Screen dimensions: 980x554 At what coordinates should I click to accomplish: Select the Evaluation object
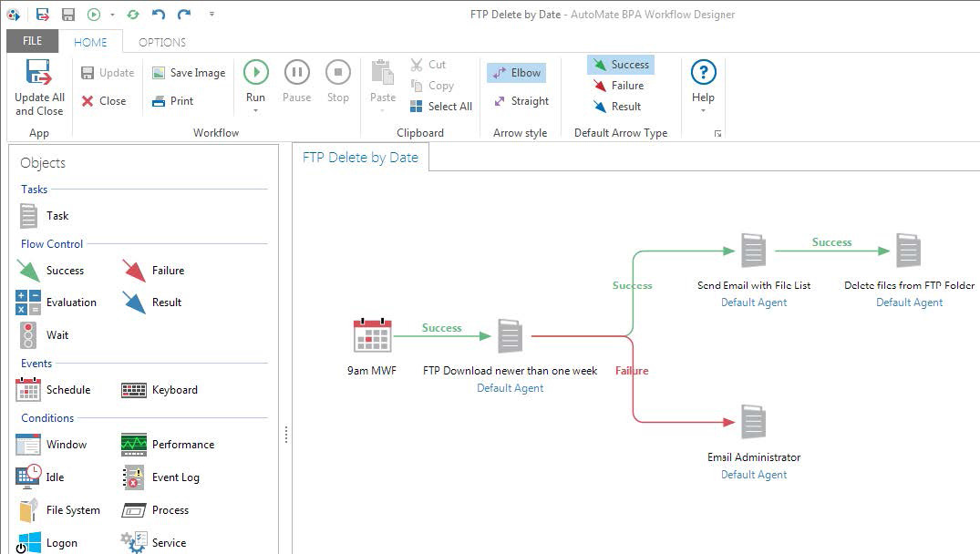coord(57,303)
